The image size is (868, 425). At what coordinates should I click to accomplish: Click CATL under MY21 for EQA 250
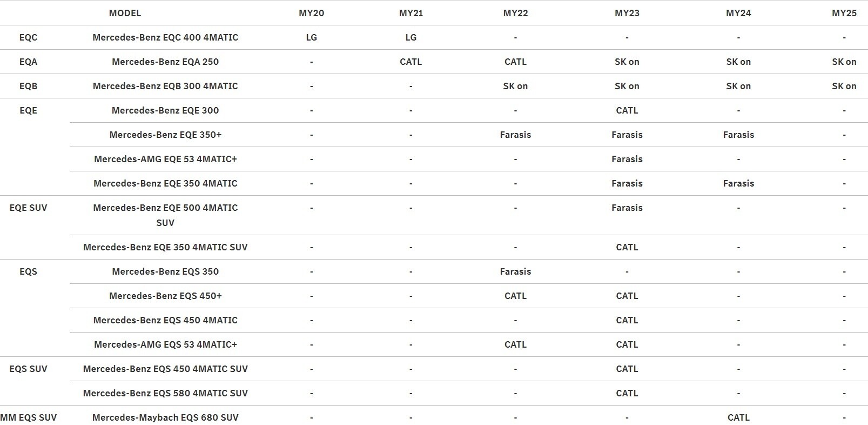(x=411, y=62)
